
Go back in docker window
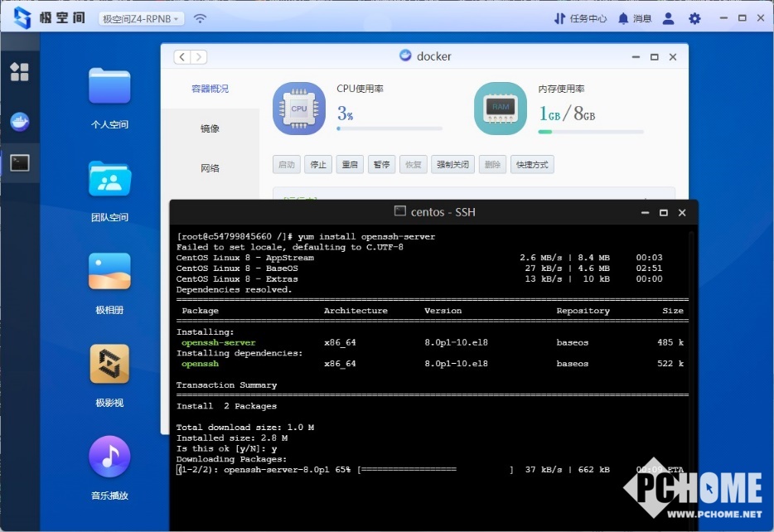pos(182,56)
